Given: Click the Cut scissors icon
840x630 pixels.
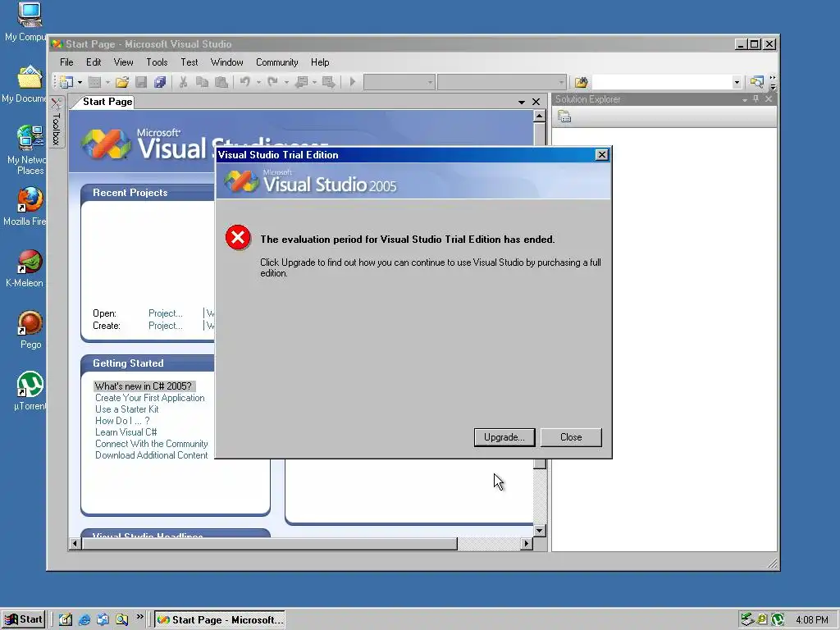Looking at the screenshot, I should click(183, 82).
